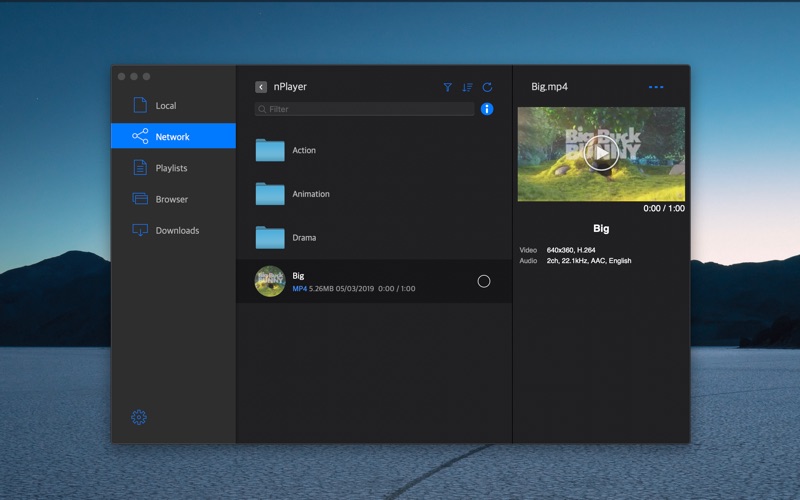Viewport: 800px width, 500px height.
Task: Open the Action folder
Action: 303,150
